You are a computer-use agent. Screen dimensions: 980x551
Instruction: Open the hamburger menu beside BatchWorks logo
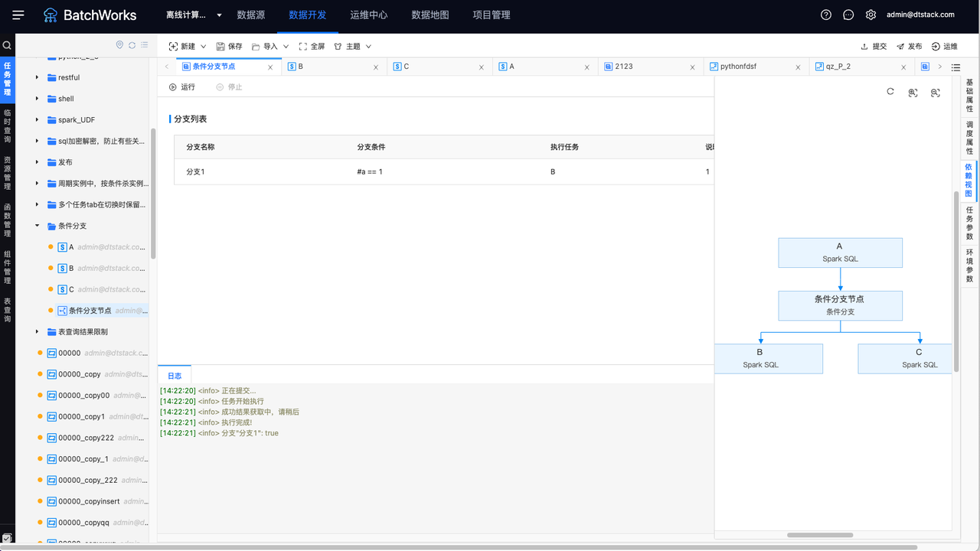18,15
